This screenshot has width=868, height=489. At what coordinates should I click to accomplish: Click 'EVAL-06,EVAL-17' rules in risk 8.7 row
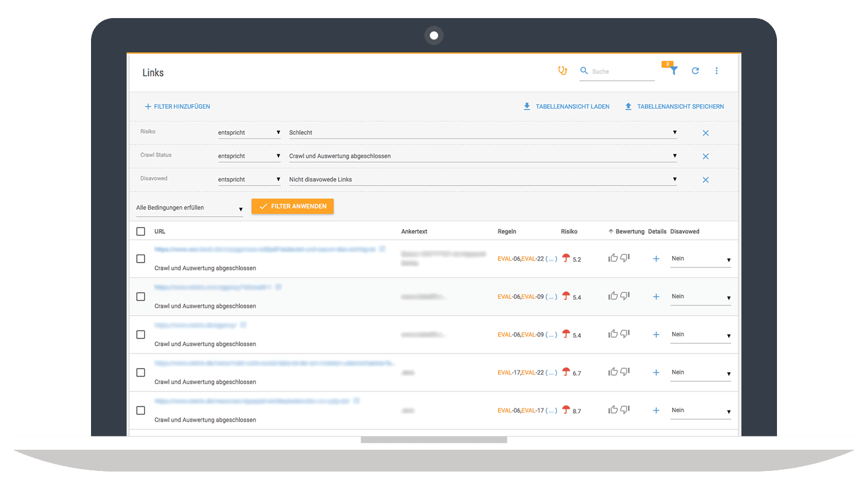pos(521,411)
